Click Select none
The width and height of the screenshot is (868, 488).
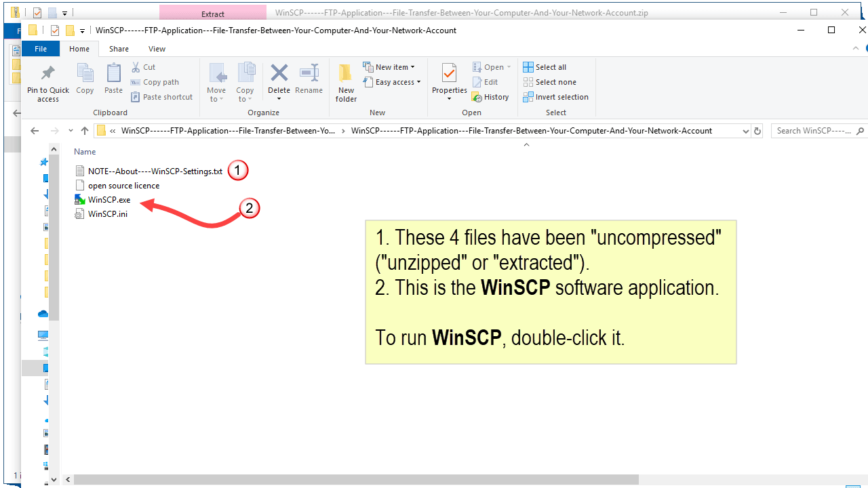549,82
